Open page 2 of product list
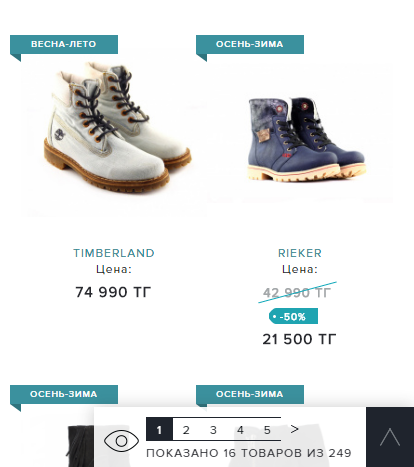Image resolution: width=414 pixels, height=467 pixels. (x=186, y=430)
